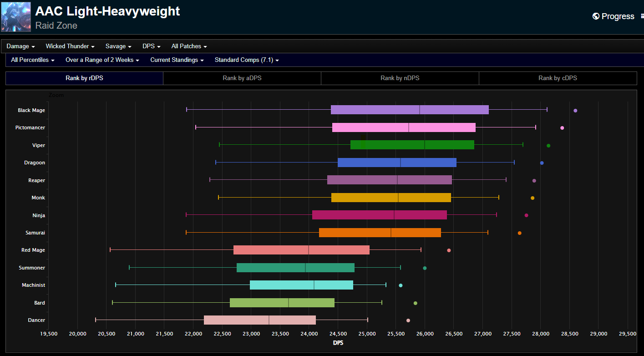Image resolution: width=644 pixels, height=356 pixels.
Task: Click the orange Samurai box bar
Action: coord(380,233)
